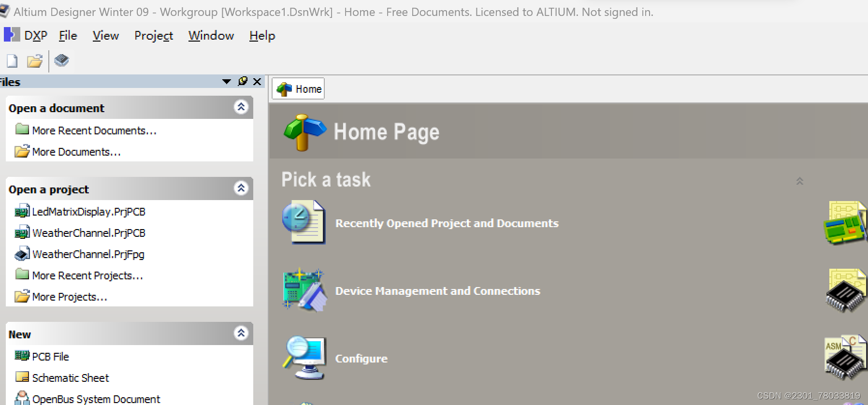Click the WeatherChannel.PrjPCB board icon

[22, 232]
